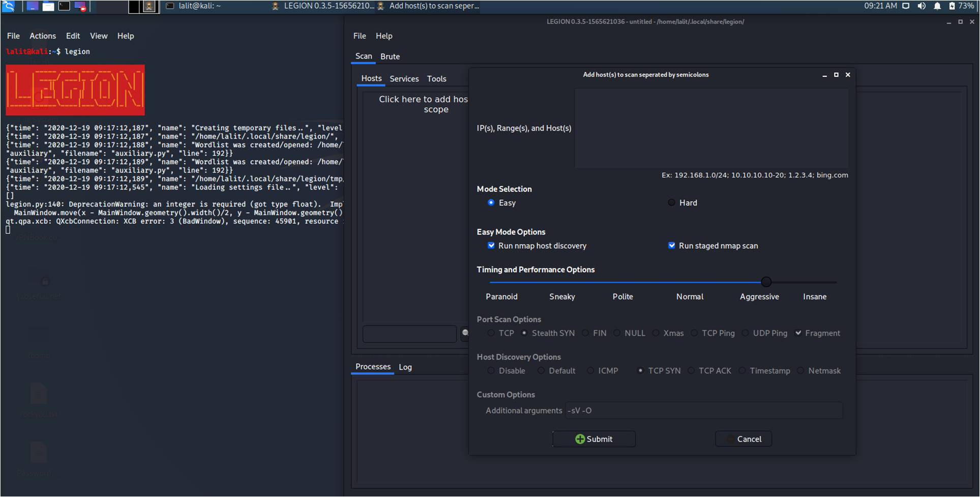Click the host filter field in Legion
This screenshot has width=980, height=497.
click(409, 334)
